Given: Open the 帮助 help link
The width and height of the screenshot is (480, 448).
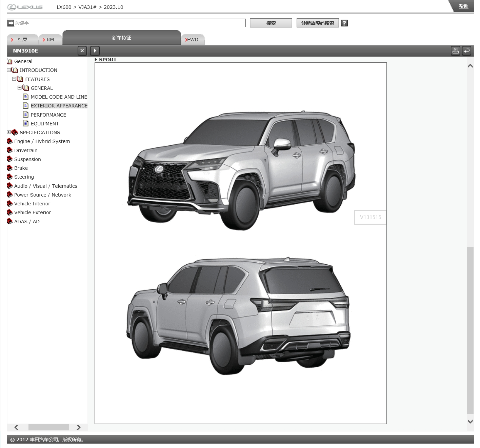Looking at the screenshot, I should coord(463,6).
